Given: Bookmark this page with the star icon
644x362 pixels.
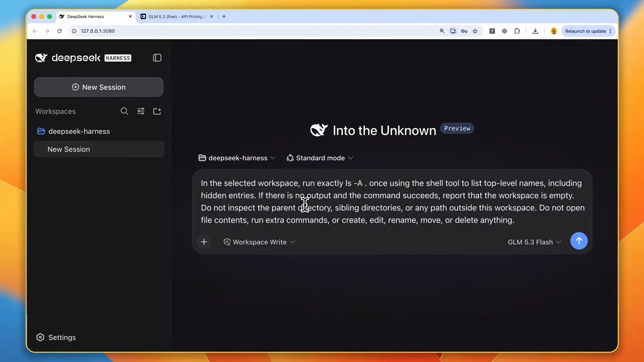Looking at the screenshot, I should click(x=475, y=31).
